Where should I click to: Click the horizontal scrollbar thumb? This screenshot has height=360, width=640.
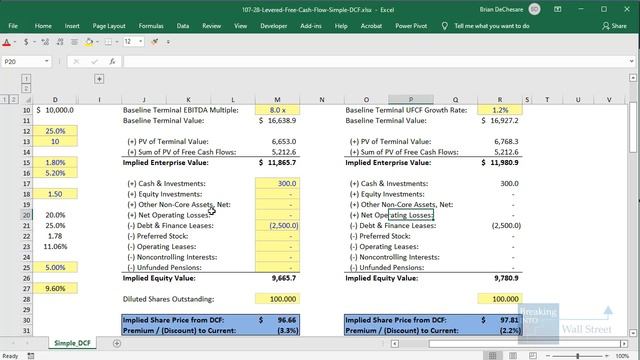click(x=524, y=344)
